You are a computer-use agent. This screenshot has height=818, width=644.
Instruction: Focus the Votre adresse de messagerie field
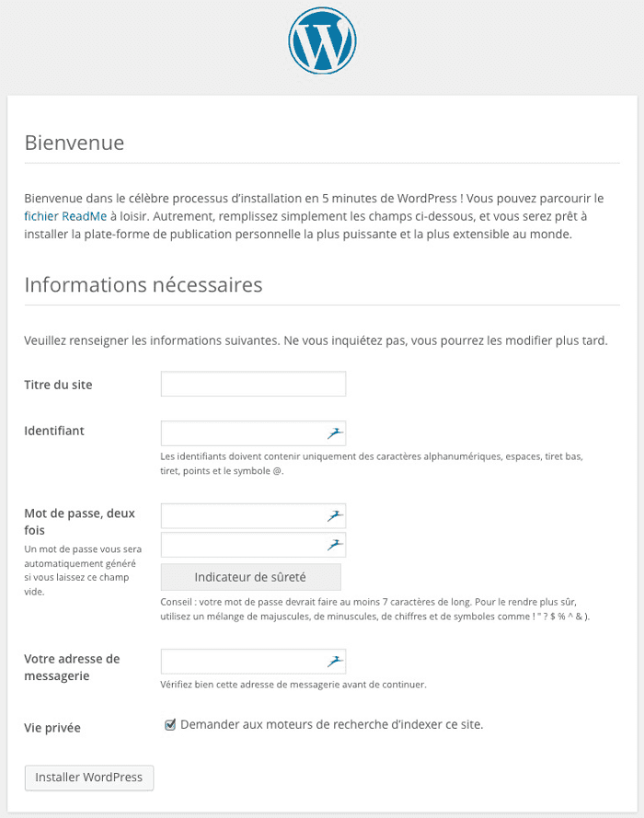[x=253, y=662]
